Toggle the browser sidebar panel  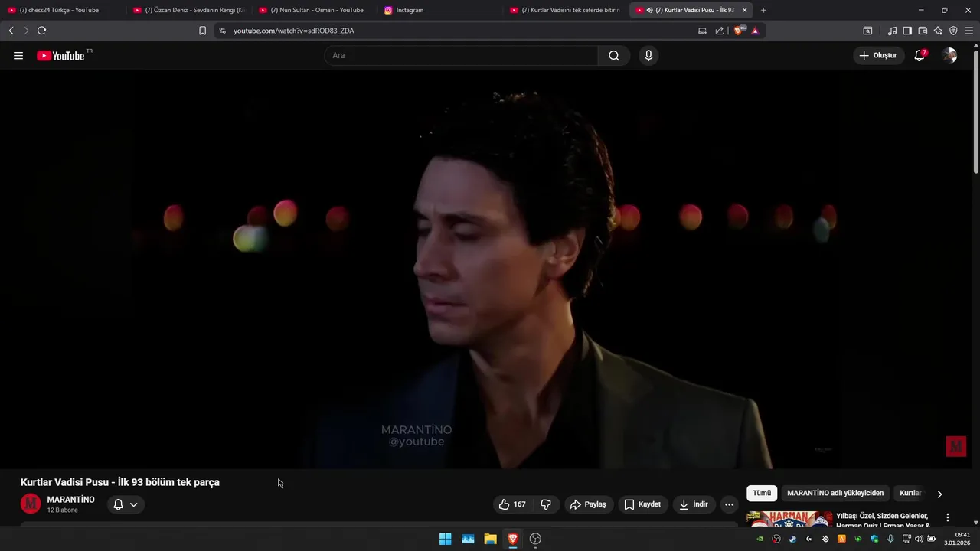(x=907, y=31)
